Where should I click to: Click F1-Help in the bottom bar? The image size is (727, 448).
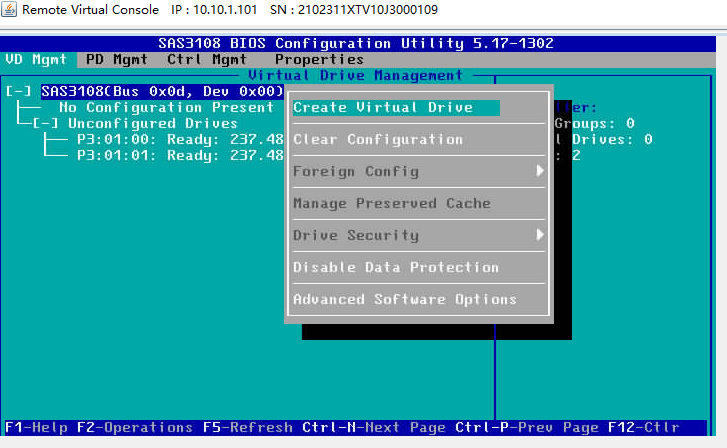click(36, 427)
